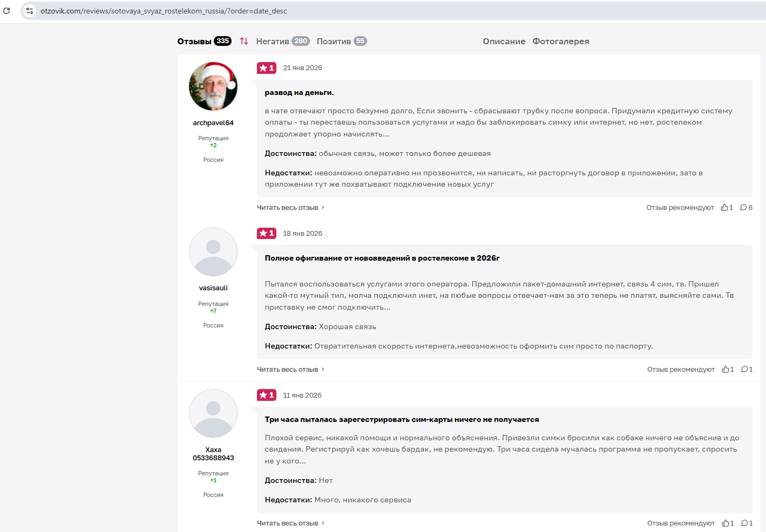Click 'Недостатки: Отвратительная скорость интернета' line
Viewport: 766px width, 532px height.
click(459, 346)
